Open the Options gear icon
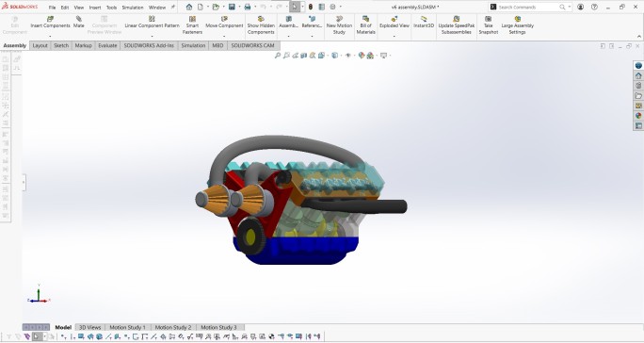This screenshot has width=644, height=343. point(332,7)
